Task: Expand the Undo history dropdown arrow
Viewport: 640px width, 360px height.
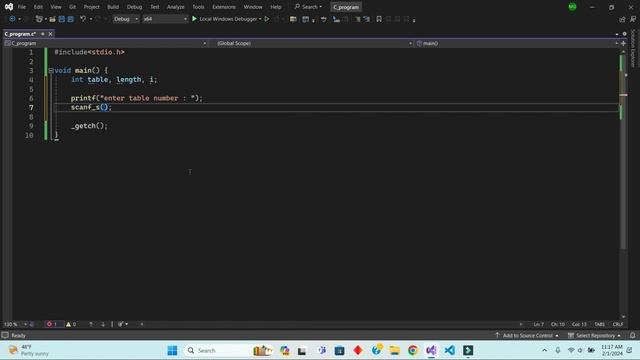Action: (x=91, y=19)
